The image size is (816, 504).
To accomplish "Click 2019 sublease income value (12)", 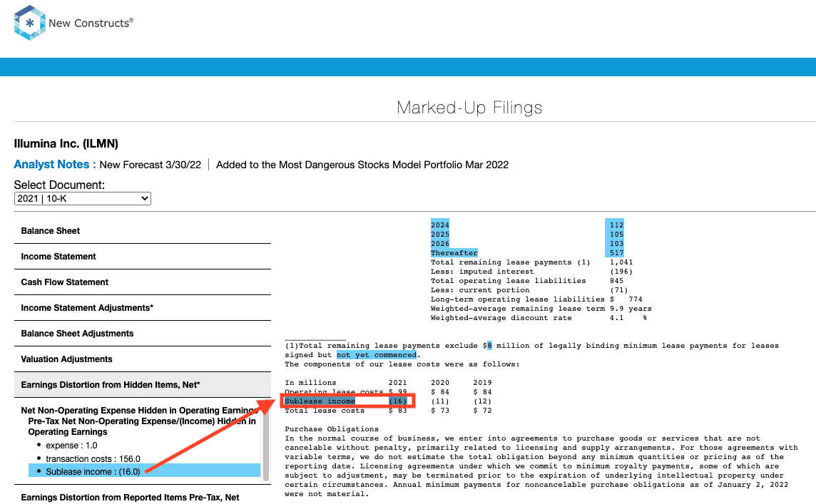I will tap(482, 401).
